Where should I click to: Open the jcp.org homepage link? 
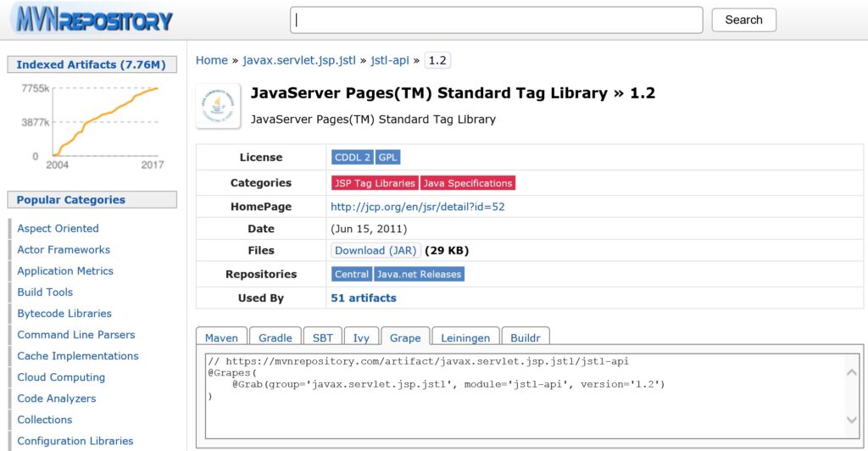point(417,206)
